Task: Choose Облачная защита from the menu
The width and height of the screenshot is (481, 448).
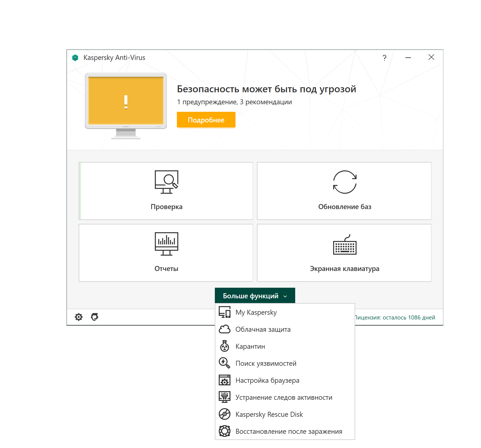Action: [285, 330]
